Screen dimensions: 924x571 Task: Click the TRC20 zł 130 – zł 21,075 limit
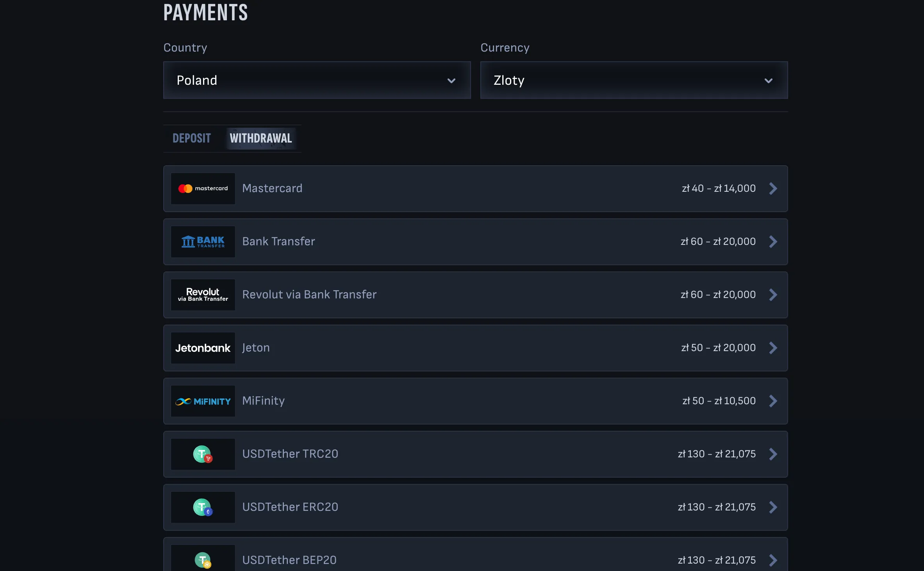(717, 454)
